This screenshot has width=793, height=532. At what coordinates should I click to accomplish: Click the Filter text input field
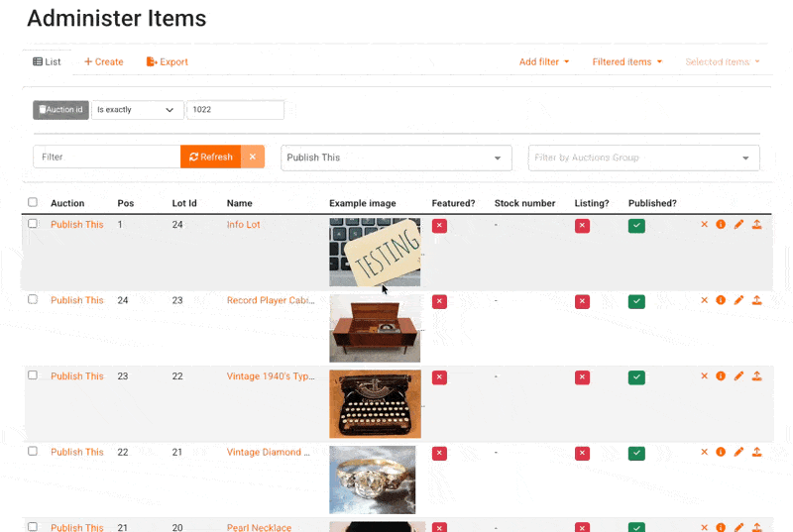coord(107,158)
